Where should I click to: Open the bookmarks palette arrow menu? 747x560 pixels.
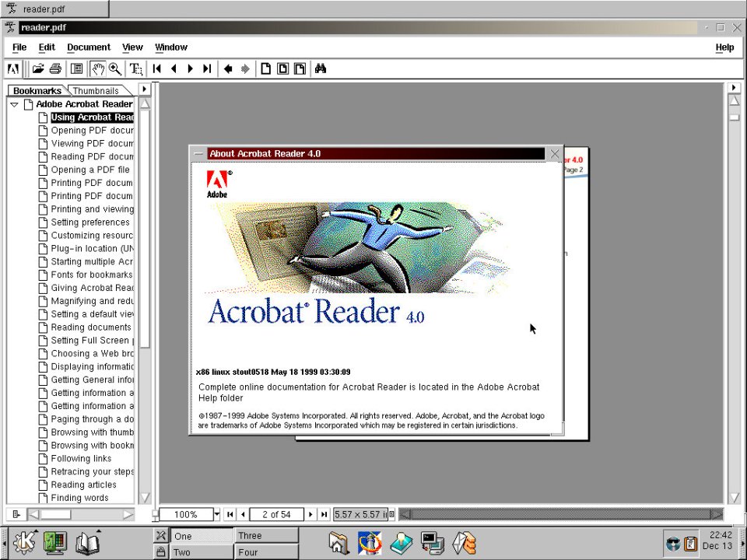(x=144, y=89)
